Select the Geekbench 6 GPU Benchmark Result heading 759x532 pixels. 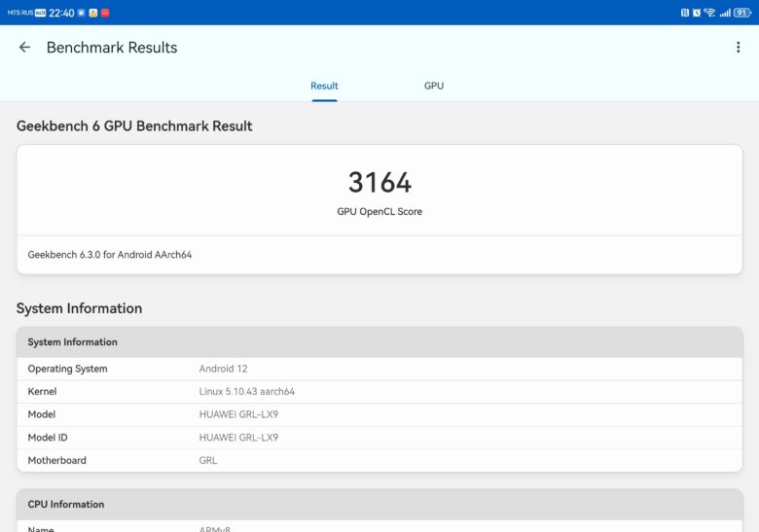[x=134, y=125]
